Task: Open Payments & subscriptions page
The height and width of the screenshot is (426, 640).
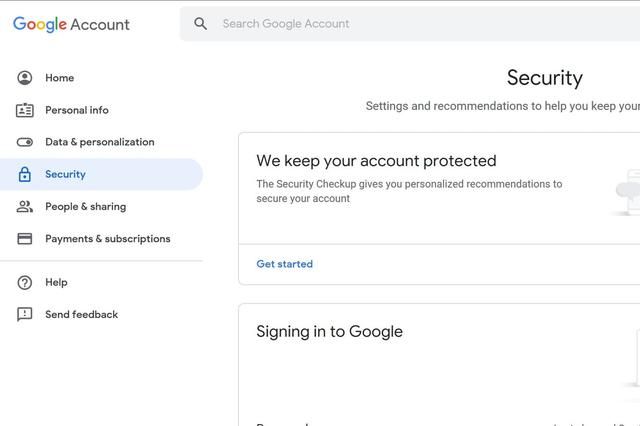Action: pyautogui.click(x=108, y=239)
